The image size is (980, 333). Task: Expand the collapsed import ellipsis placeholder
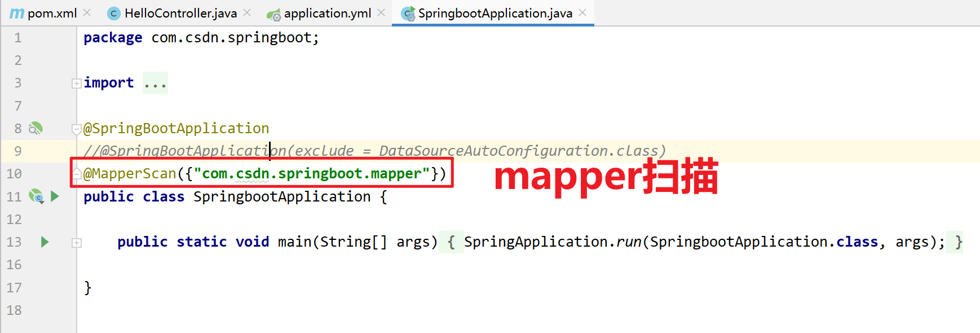tap(155, 84)
